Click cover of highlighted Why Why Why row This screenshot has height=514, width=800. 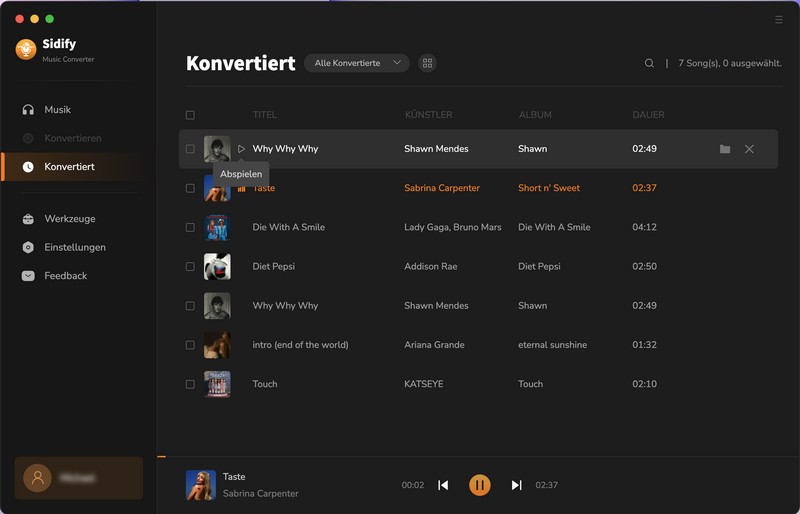(x=217, y=149)
